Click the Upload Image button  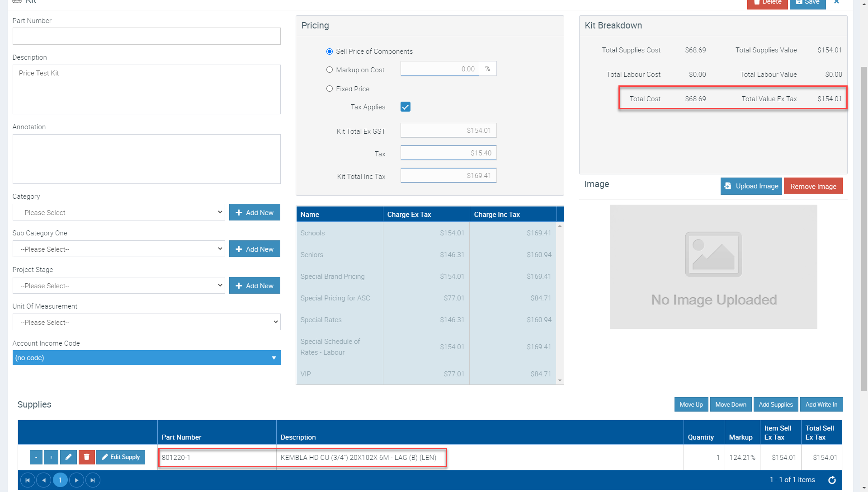point(751,186)
